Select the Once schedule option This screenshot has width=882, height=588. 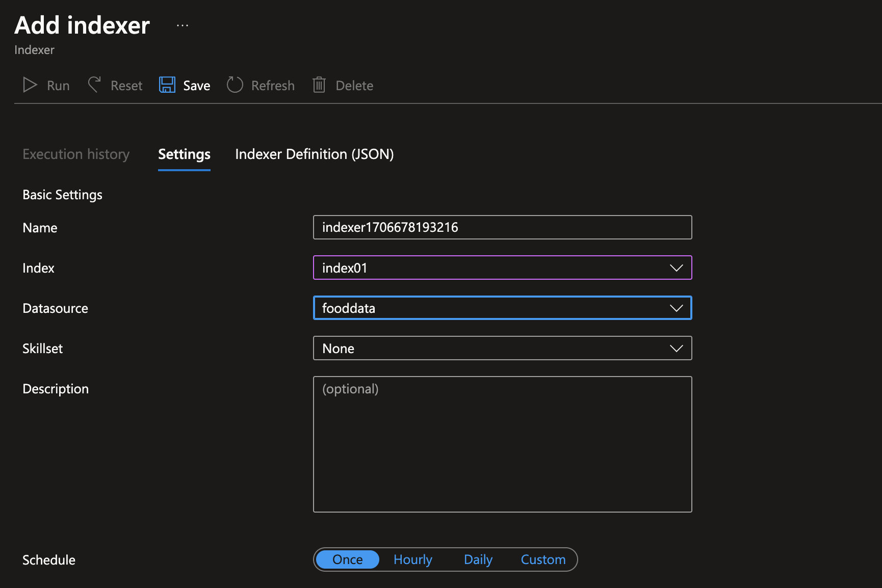click(x=347, y=559)
